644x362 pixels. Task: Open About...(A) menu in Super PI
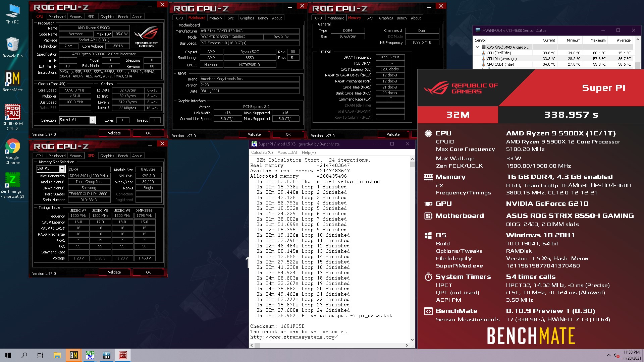(287, 153)
